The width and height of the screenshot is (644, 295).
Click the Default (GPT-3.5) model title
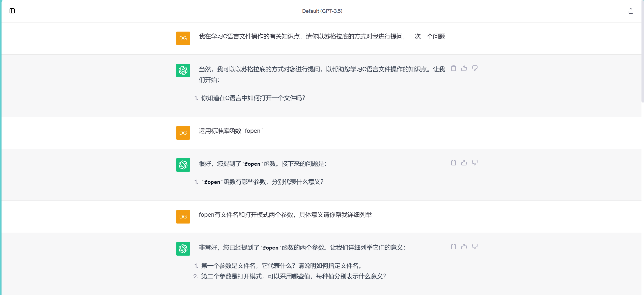point(322,11)
